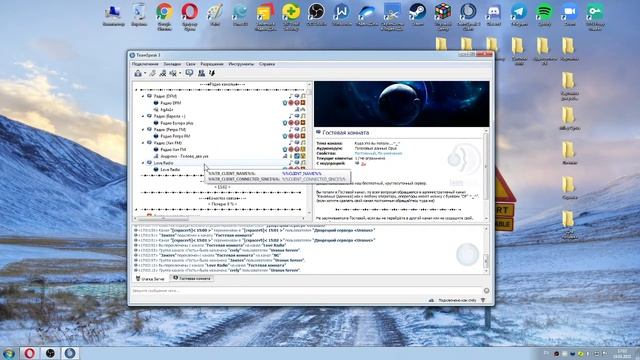Select the Радио [DFM] channel row
Image resolution: width=640 pixels, height=360 pixels.
coord(223,96)
